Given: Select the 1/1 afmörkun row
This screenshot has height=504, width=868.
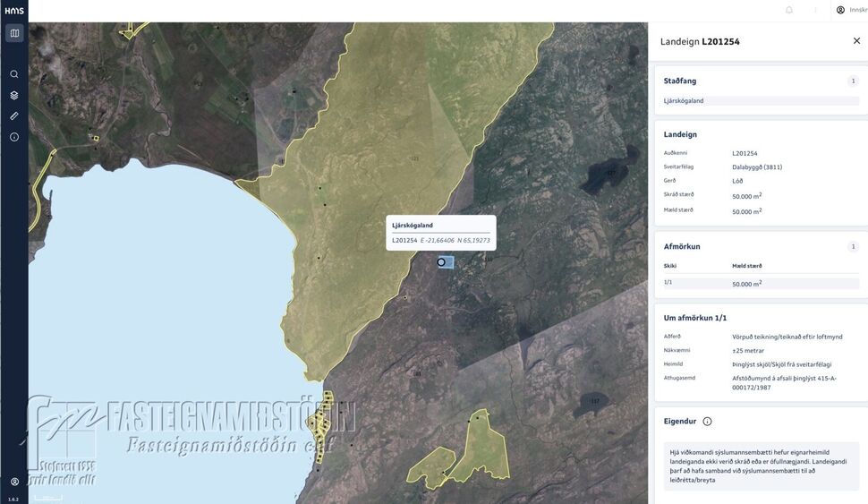Looking at the screenshot, I should [x=761, y=283].
